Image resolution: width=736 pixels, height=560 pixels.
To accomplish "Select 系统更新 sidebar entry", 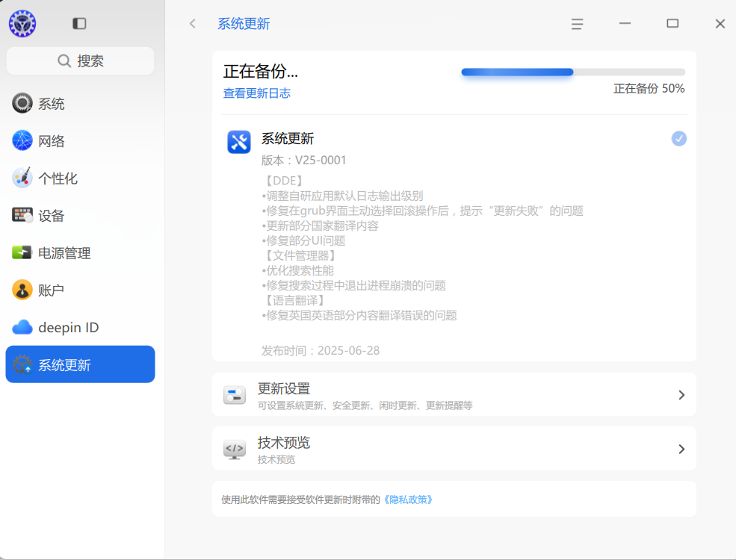I will pos(80,364).
